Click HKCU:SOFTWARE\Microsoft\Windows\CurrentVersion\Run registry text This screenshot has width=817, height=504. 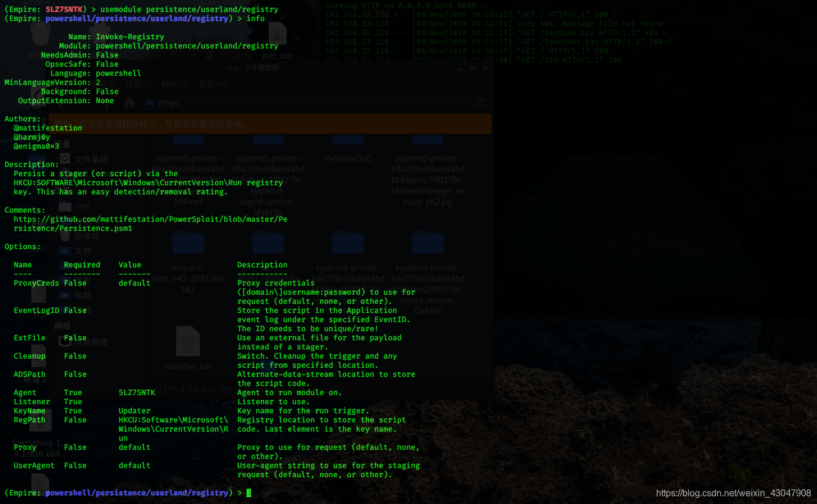148,182
